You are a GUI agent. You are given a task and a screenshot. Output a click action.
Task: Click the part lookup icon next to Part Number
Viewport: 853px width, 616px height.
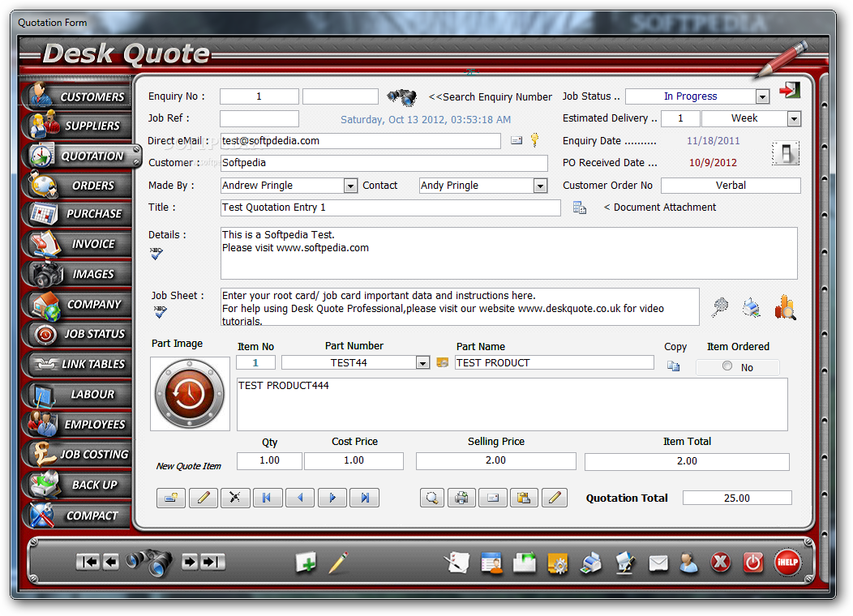pyautogui.click(x=442, y=362)
